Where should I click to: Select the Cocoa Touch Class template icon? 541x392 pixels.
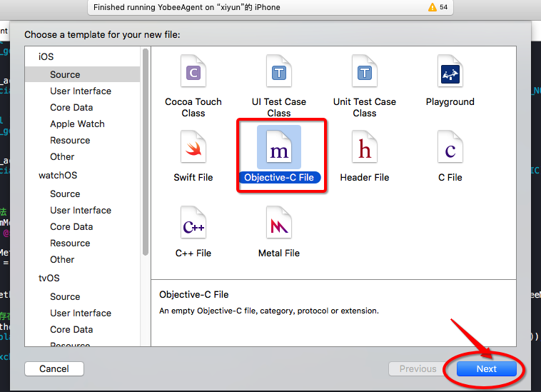pyautogui.click(x=193, y=71)
